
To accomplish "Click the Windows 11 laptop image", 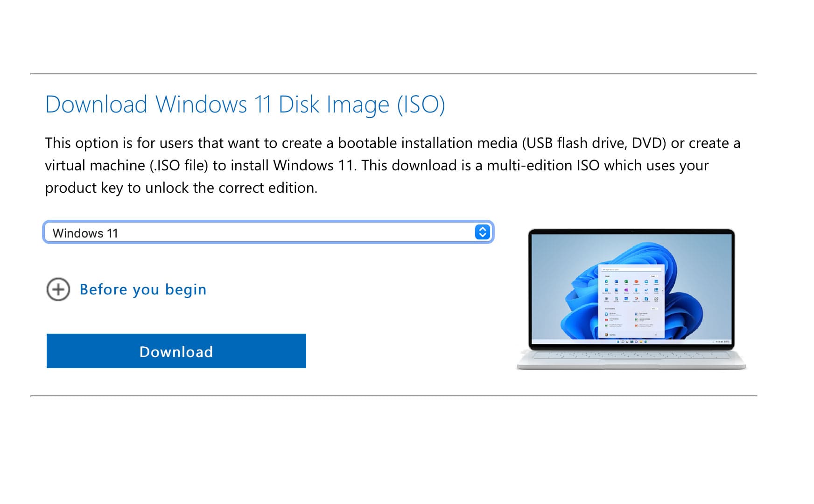I will click(x=631, y=299).
